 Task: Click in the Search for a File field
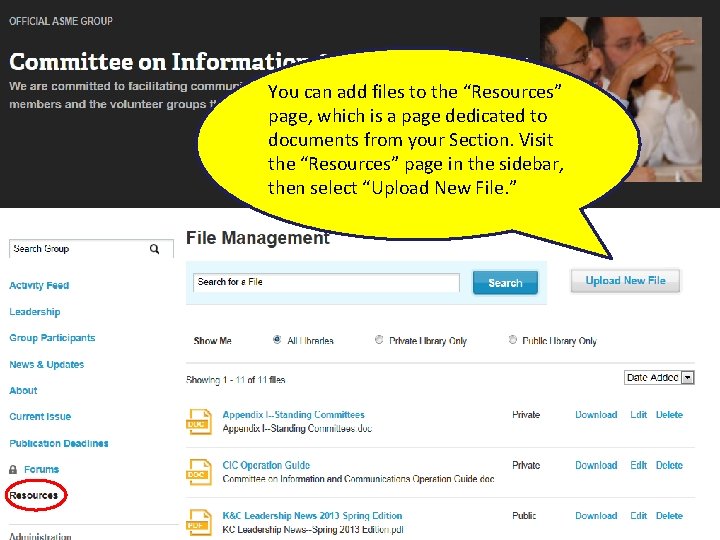pyautogui.click(x=326, y=282)
